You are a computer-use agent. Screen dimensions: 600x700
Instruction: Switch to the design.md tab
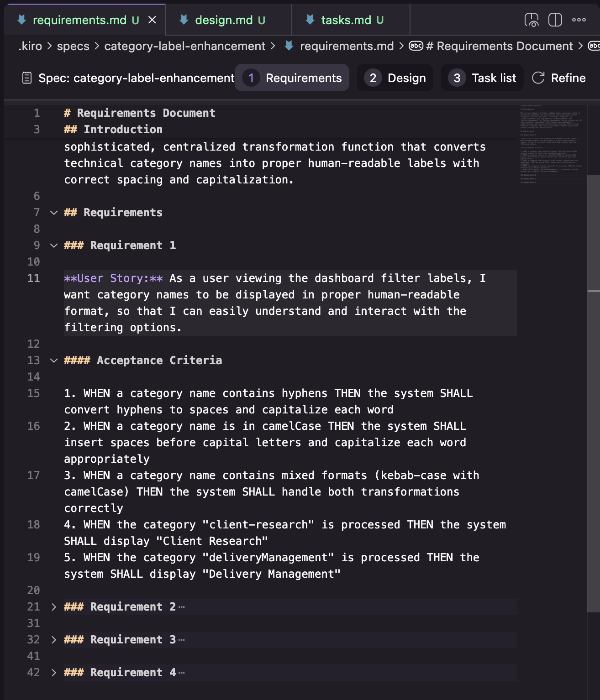pyautogui.click(x=223, y=20)
